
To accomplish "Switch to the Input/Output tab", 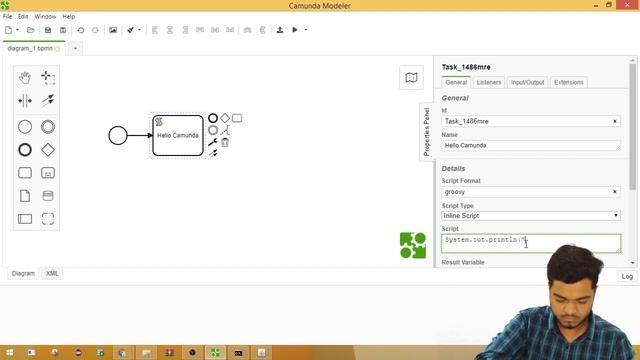I will (x=527, y=82).
